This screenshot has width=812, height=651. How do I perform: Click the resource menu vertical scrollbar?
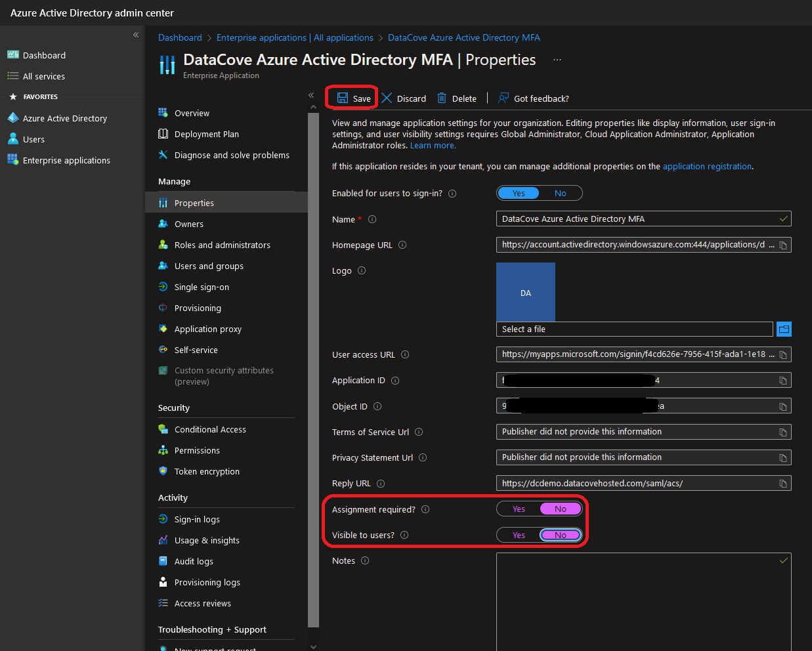point(313,367)
